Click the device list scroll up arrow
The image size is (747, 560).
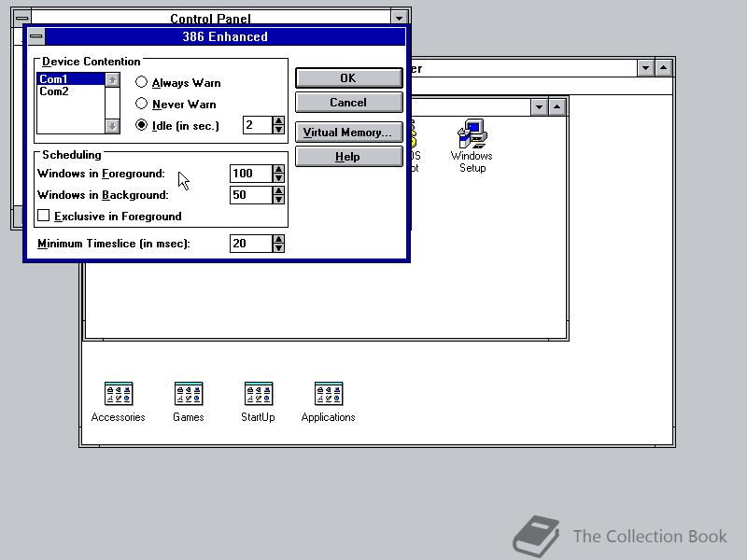pyautogui.click(x=112, y=80)
